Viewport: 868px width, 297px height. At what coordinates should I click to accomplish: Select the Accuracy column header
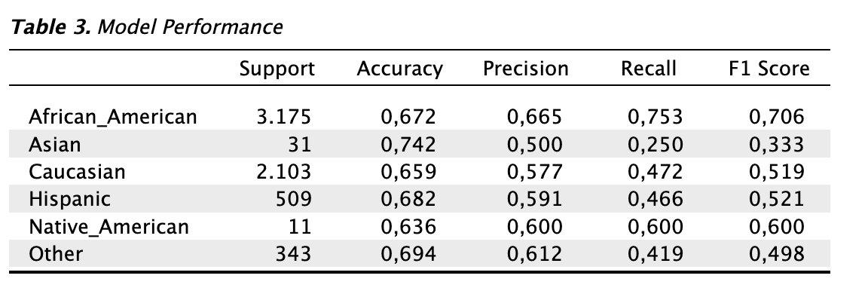(x=399, y=69)
